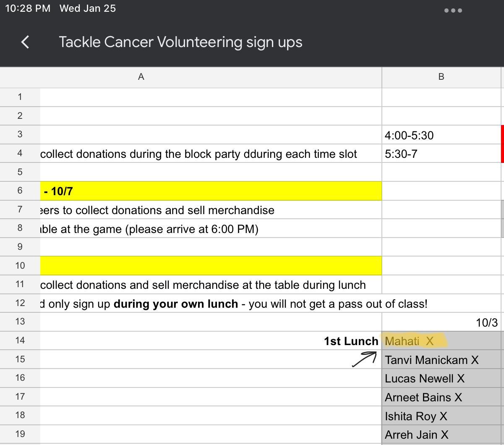Viewport: 504px width, 445px height.
Task: Select the Lucas Newell X cell
Action: pyautogui.click(x=441, y=378)
